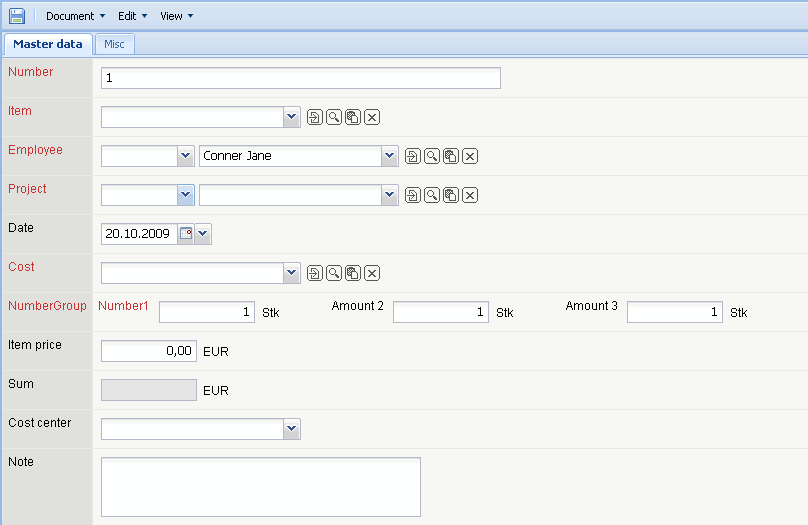Click the search magnifier icon for Cost
The image size is (808, 525).
coord(334,273)
